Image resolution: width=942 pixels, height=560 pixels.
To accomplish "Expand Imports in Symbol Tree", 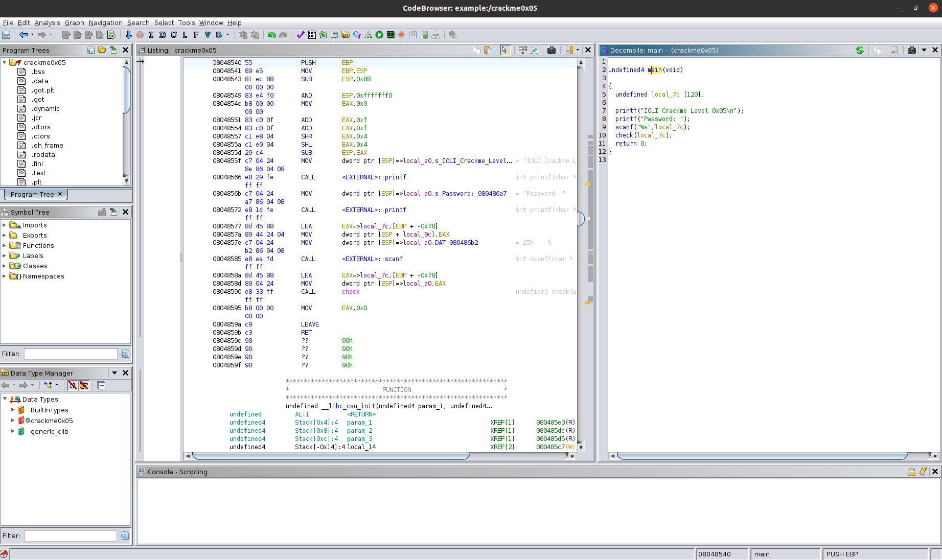I will tap(5, 225).
